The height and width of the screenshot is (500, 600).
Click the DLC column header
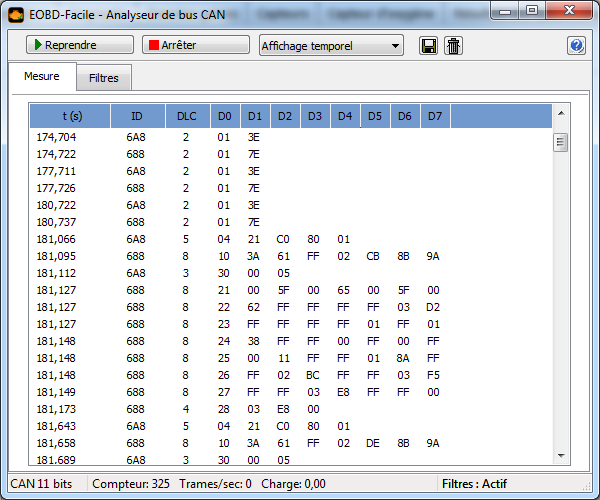pos(186,116)
